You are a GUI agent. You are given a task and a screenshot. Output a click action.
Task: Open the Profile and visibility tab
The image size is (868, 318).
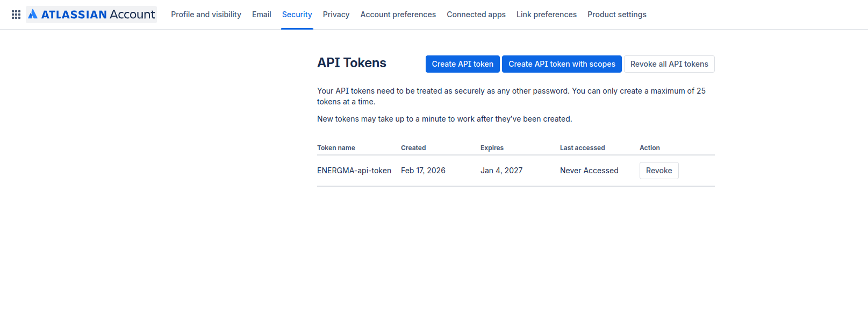206,15
